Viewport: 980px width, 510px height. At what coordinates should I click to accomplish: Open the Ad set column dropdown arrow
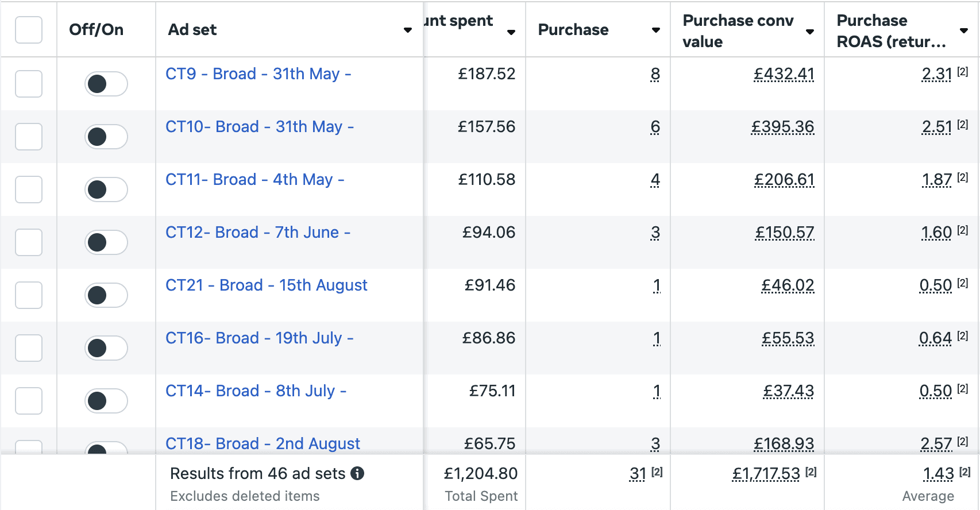coord(408,30)
